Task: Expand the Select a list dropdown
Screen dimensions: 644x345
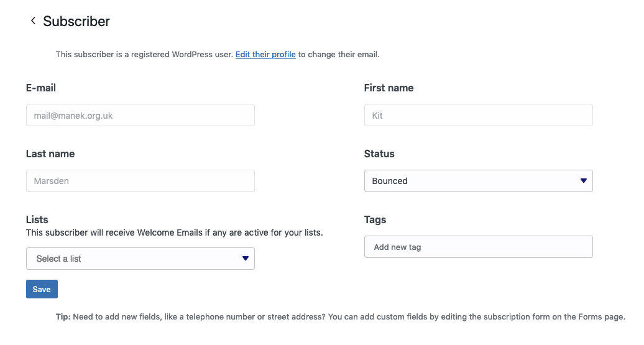Action: point(140,259)
